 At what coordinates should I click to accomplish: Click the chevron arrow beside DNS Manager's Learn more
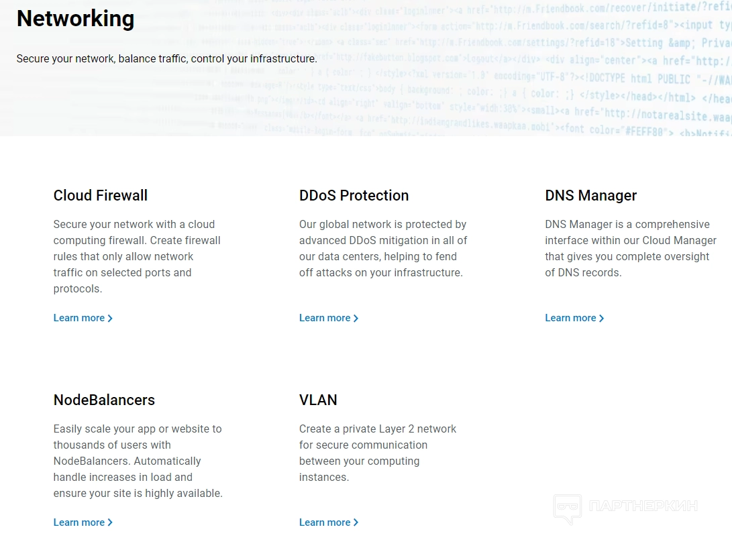[x=602, y=319]
